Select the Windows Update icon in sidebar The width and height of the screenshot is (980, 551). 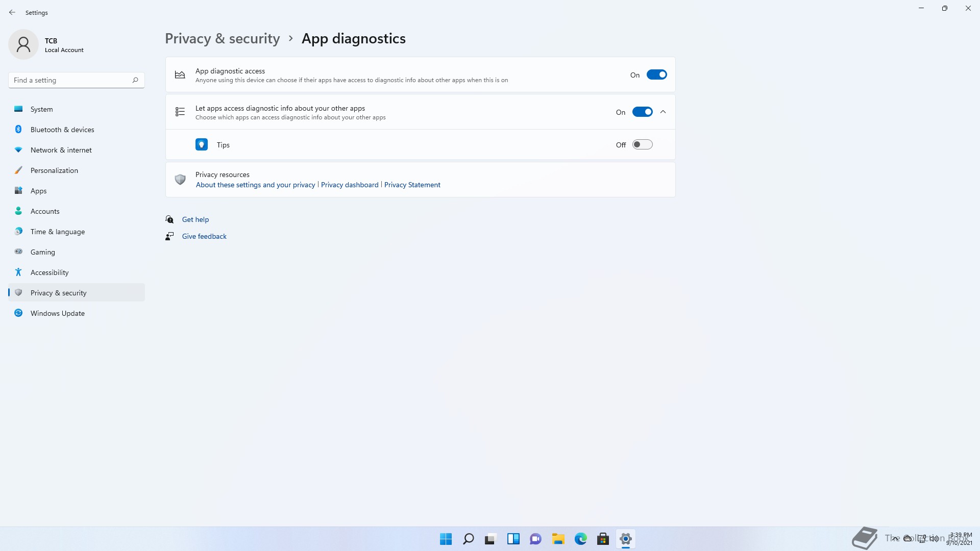point(18,313)
